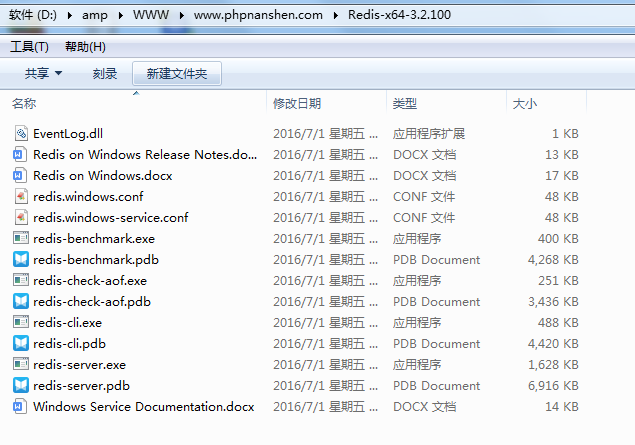Click the 3,436 KB size value
635x445 pixels.
pos(553,302)
